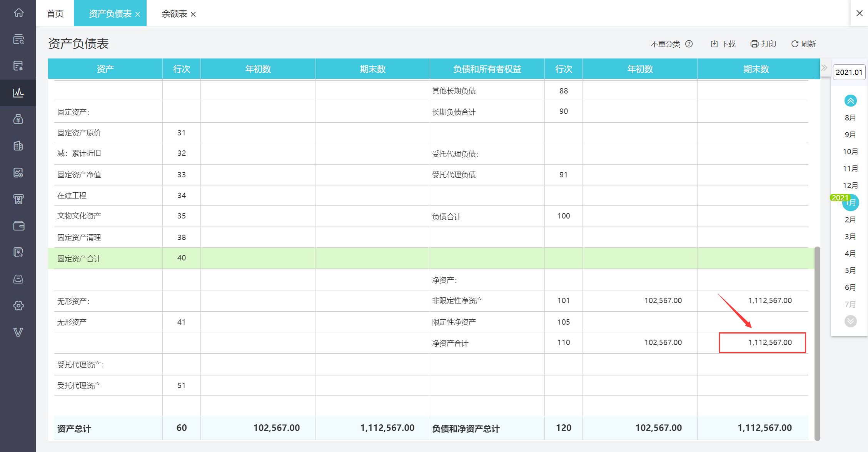Select 12月 in period list
Screen dimensions: 868x452
coord(850,185)
